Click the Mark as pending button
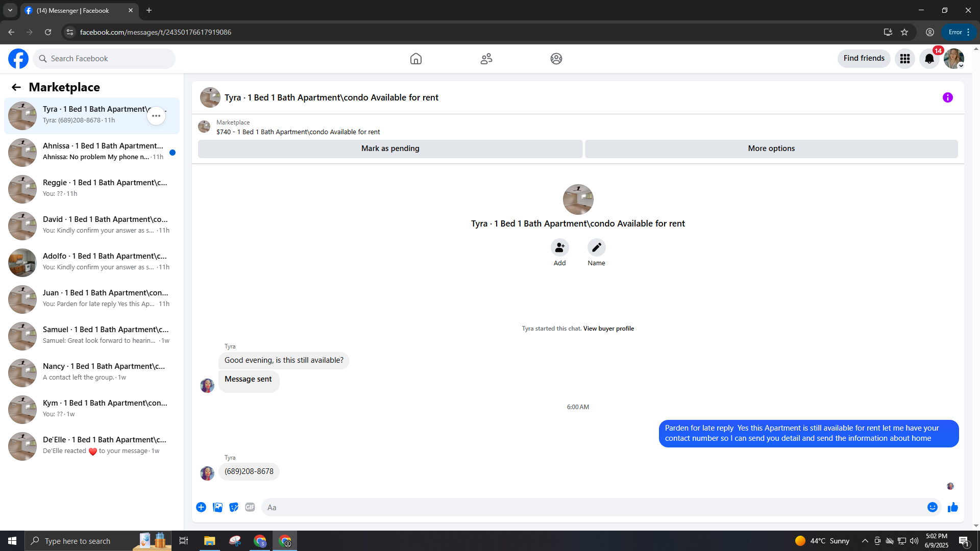 coord(390,148)
